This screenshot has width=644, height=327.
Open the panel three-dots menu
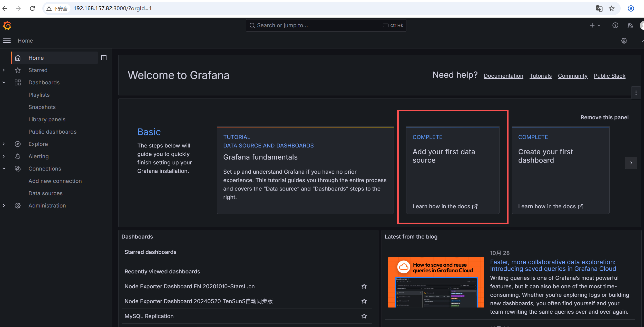pos(636,93)
